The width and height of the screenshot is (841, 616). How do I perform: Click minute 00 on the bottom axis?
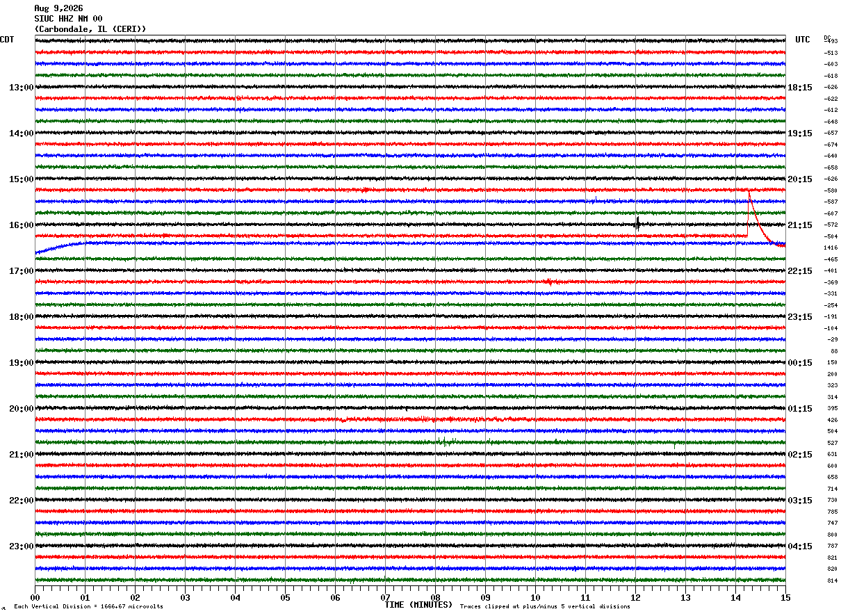pos(35,597)
